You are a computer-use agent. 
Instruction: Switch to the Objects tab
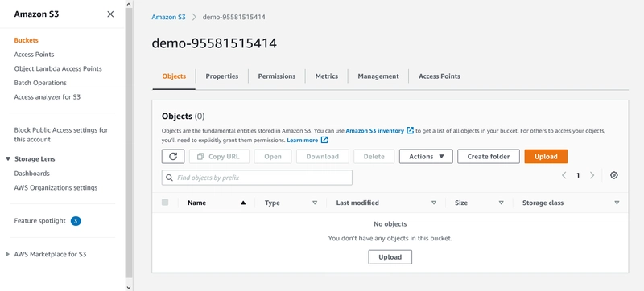[x=174, y=76]
